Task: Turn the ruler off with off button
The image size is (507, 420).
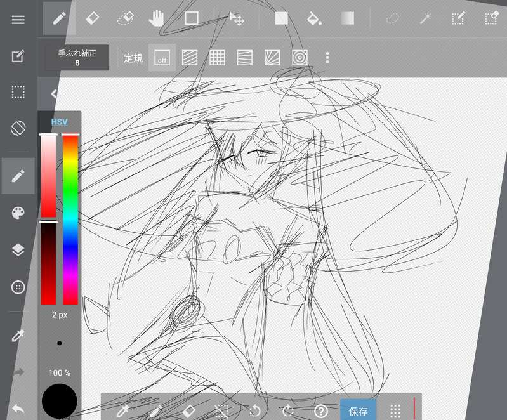Action: (162, 58)
